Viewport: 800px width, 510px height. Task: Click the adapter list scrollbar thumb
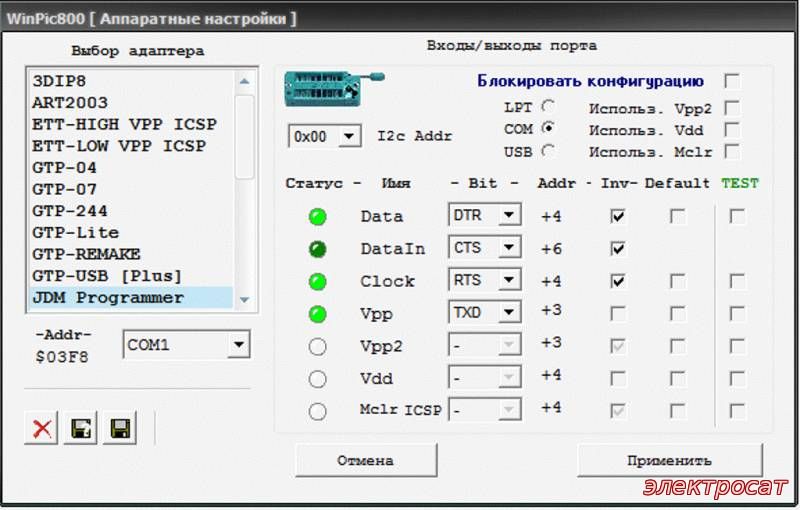point(244,136)
